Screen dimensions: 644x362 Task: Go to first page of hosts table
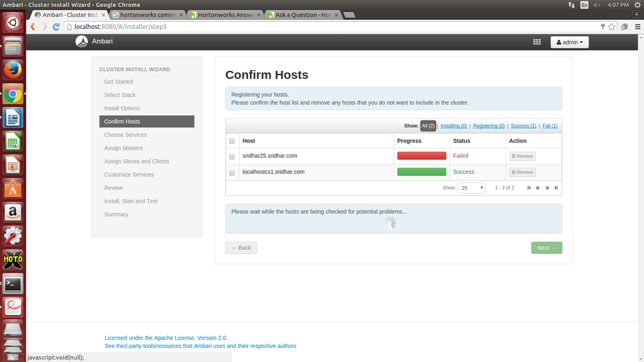[x=529, y=188]
